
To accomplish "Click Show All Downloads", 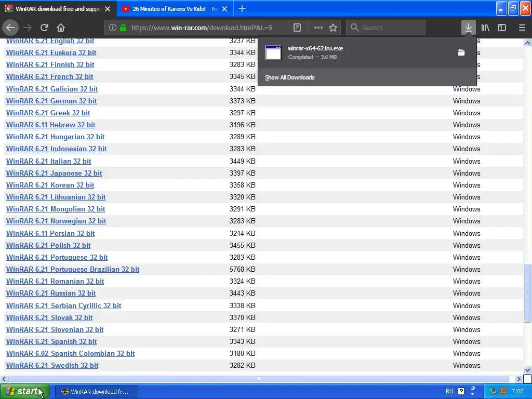I will coord(290,77).
